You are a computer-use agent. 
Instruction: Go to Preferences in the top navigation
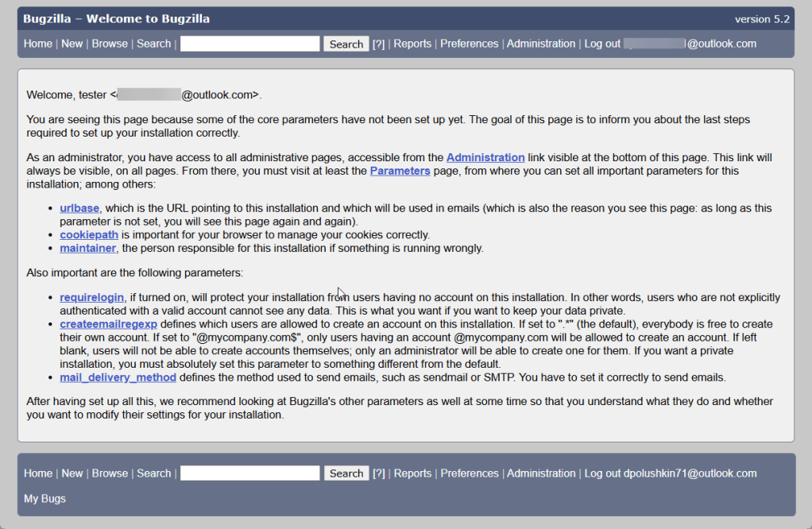coord(469,44)
